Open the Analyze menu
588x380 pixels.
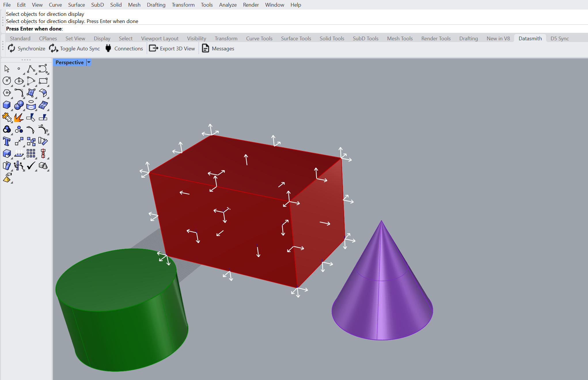click(x=227, y=5)
